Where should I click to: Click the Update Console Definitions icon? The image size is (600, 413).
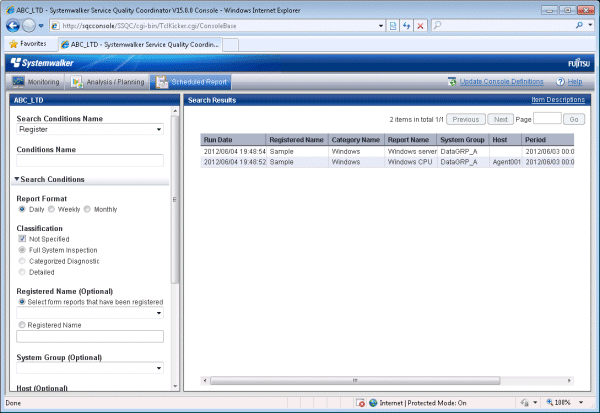click(452, 82)
